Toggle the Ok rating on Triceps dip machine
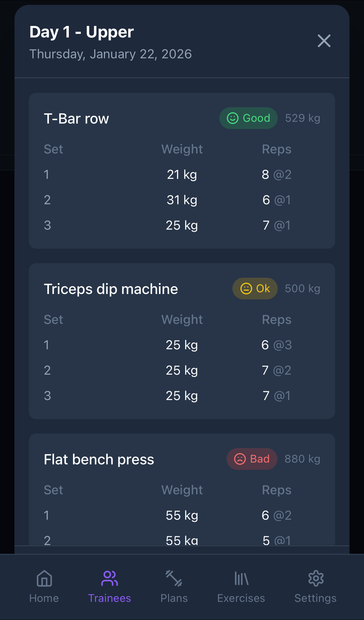Screen dimensions: 364x620 [x=255, y=289]
